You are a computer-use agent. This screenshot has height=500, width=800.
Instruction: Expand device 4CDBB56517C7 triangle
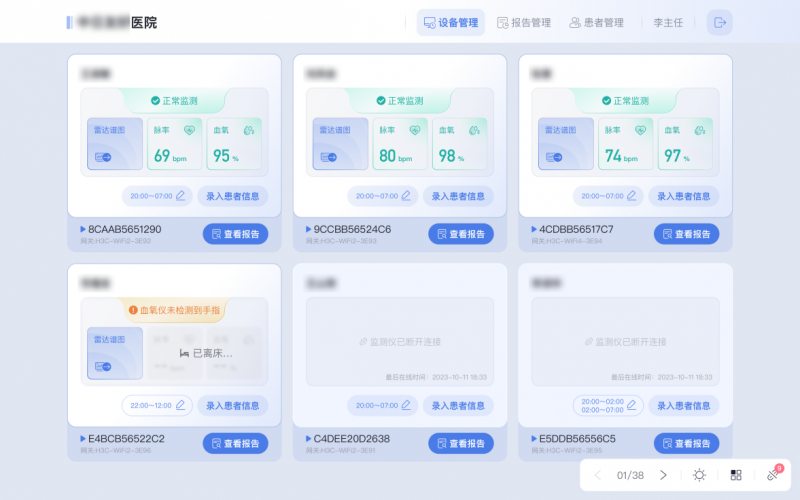(x=534, y=229)
